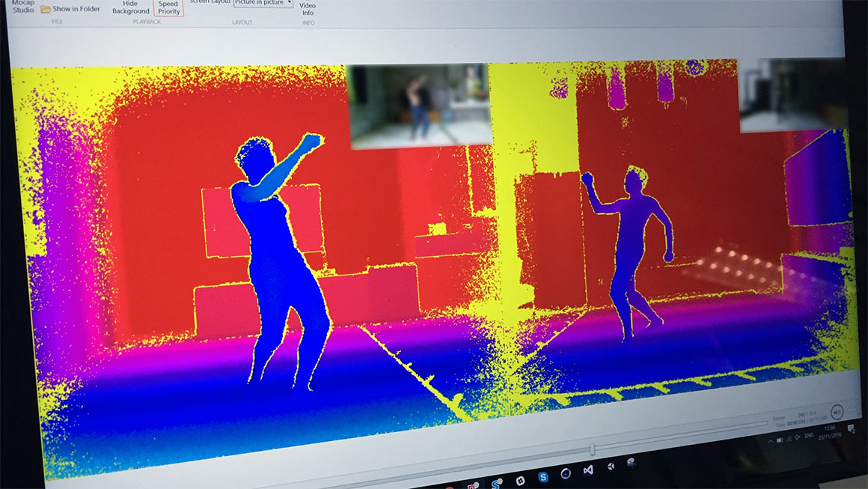Click the taskbar clock showing 23/11/2016
The width and height of the screenshot is (868, 489).
(829, 433)
